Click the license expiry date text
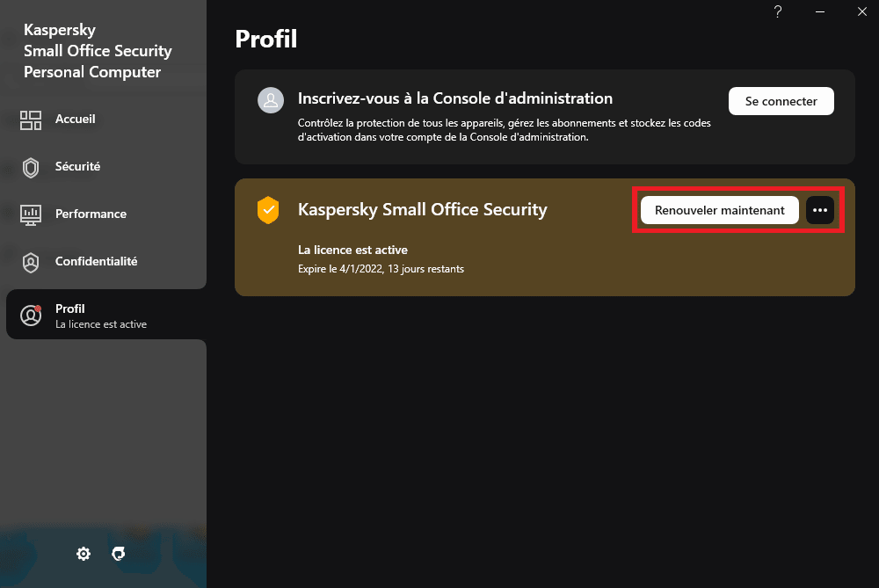 [x=381, y=268]
